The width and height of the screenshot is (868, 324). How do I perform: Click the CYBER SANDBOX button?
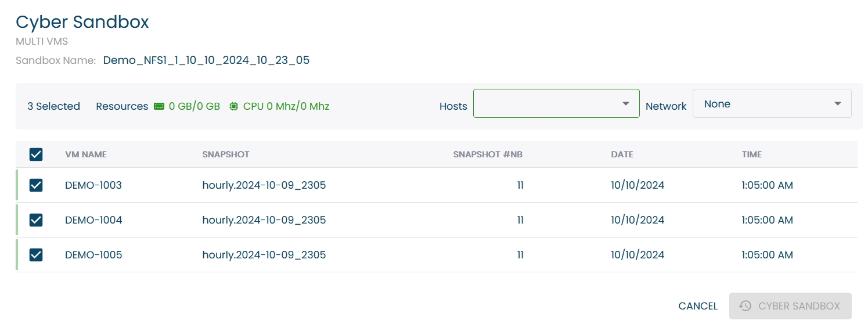[x=790, y=306]
